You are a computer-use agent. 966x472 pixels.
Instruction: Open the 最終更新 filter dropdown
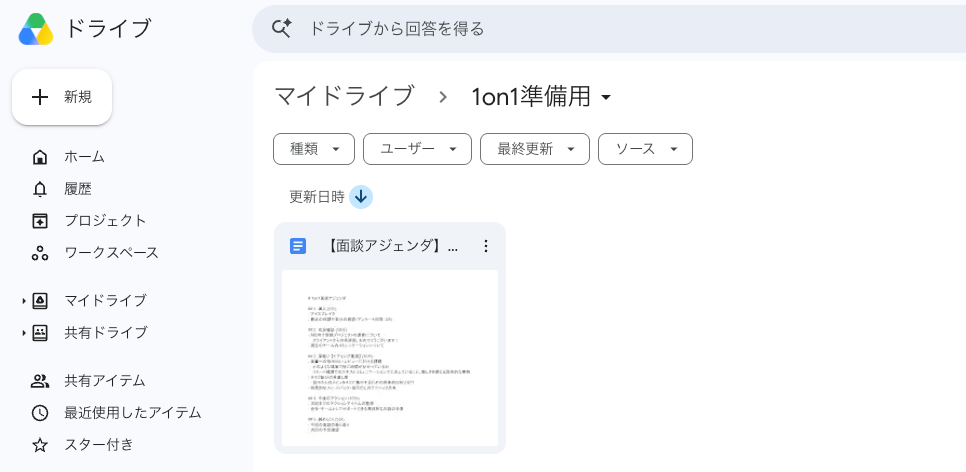click(x=535, y=149)
